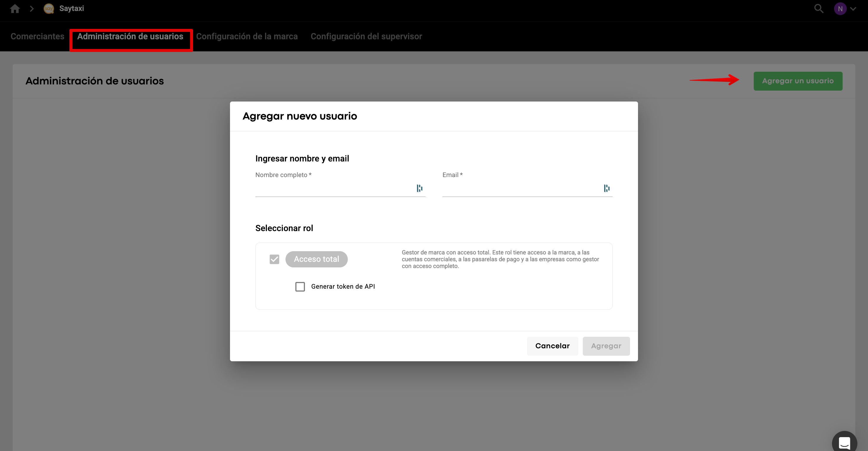Click password manager icon in Email field
Viewport: 868px width, 451px height.
point(606,188)
